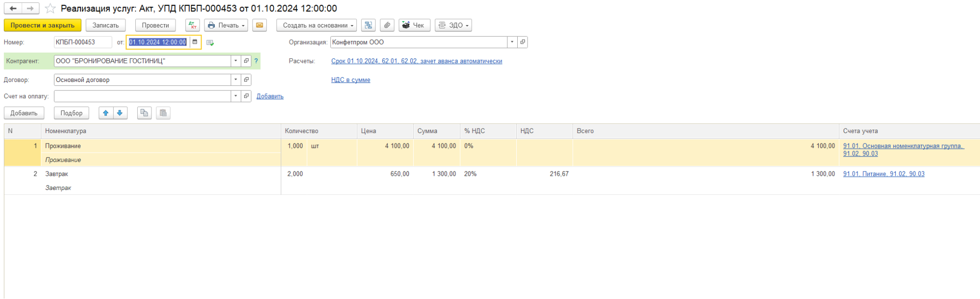This screenshot has height=299, width=980.
Task: Click Контрагент field ООО БРОНИРОВАНИЕ ГОСТИНИЦ
Action: point(142,61)
